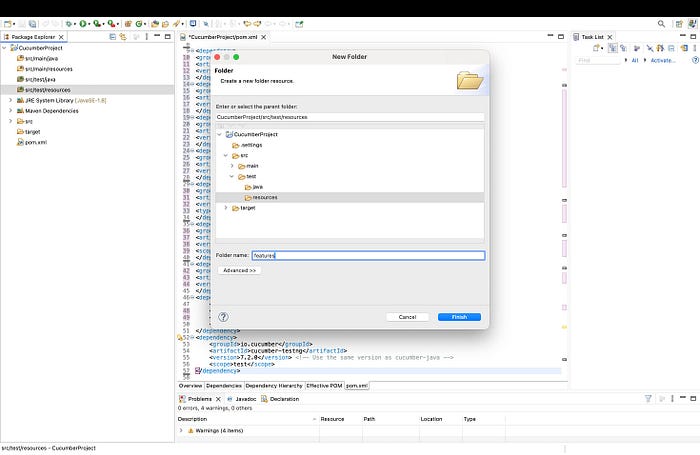Image resolution: width=700 pixels, height=455 pixels.
Task: Click the help question mark icon in dialog
Action: pos(223,317)
